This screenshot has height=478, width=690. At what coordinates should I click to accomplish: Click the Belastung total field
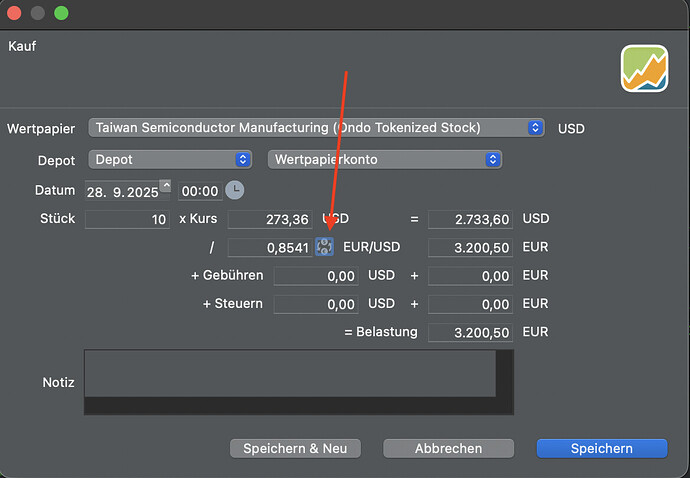tap(470, 333)
